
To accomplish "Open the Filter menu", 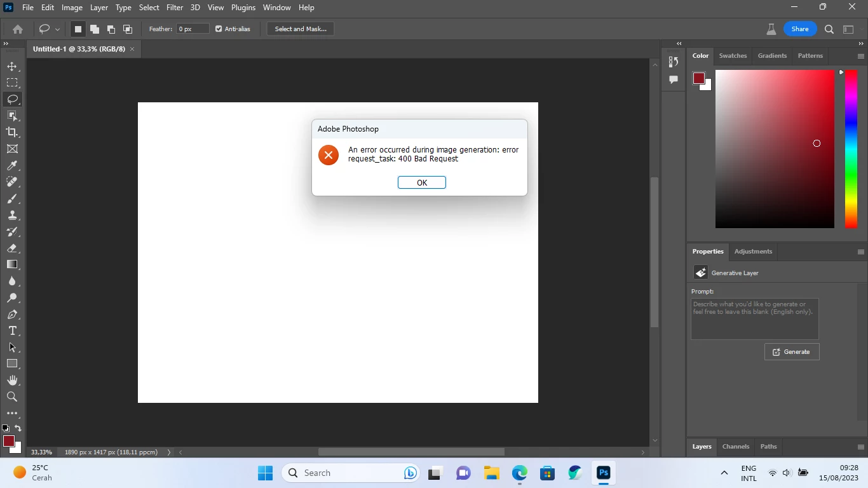I will click(x=175, y=8).
